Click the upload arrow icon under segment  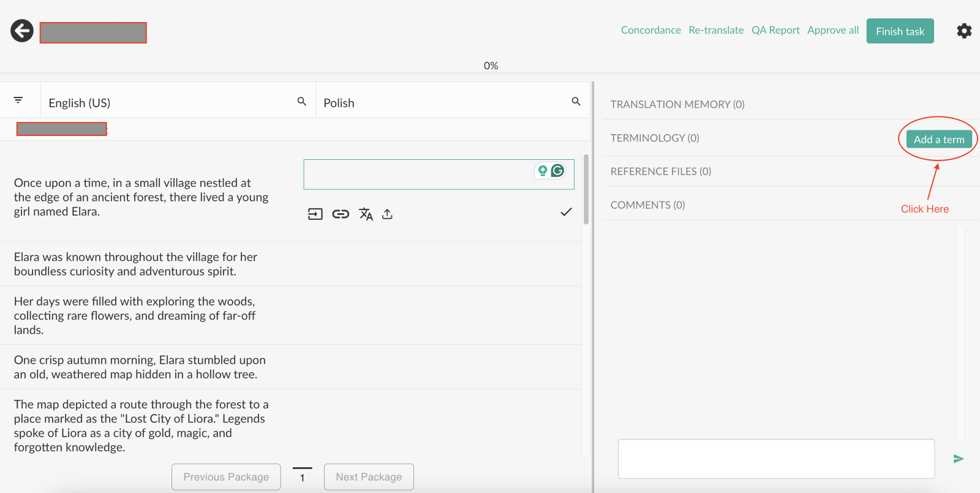point(387,214)
